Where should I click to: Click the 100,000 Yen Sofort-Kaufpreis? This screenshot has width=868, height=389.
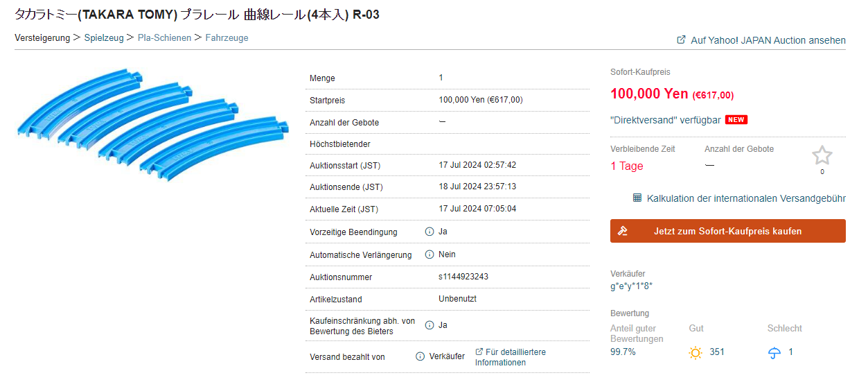[649, 94]
